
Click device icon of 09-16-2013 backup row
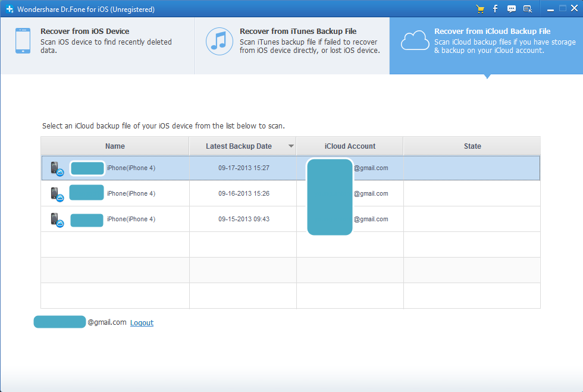point(57,194)
